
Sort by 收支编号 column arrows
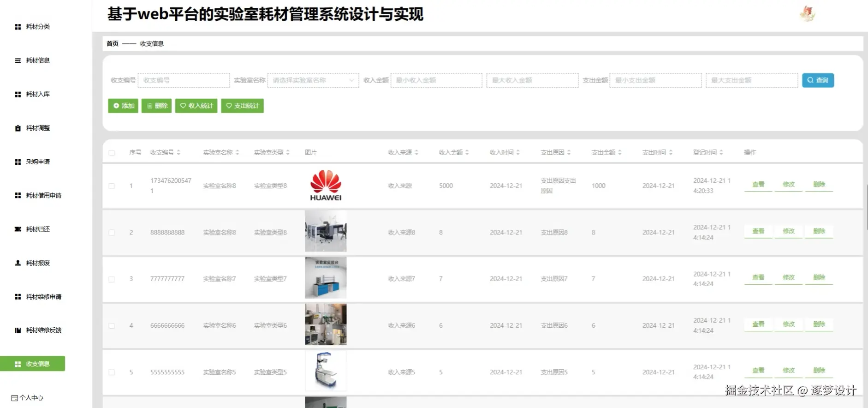[178, 152]
